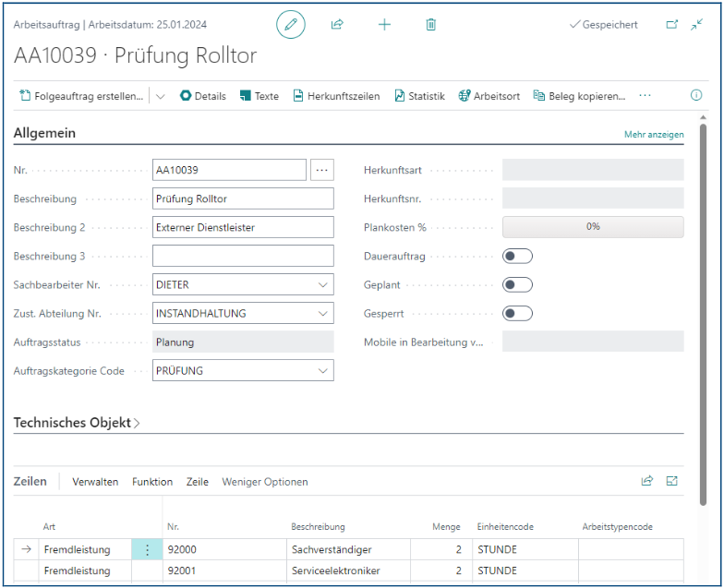Click the plus new record icon
Image resolution: width=724 pixels, height=588 pixels.
point(384,24)
